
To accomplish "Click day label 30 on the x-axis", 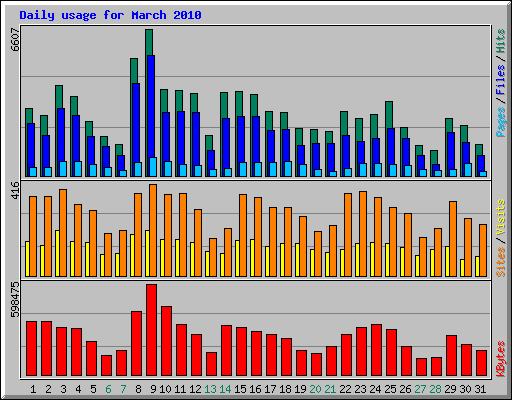I will 465,389.
